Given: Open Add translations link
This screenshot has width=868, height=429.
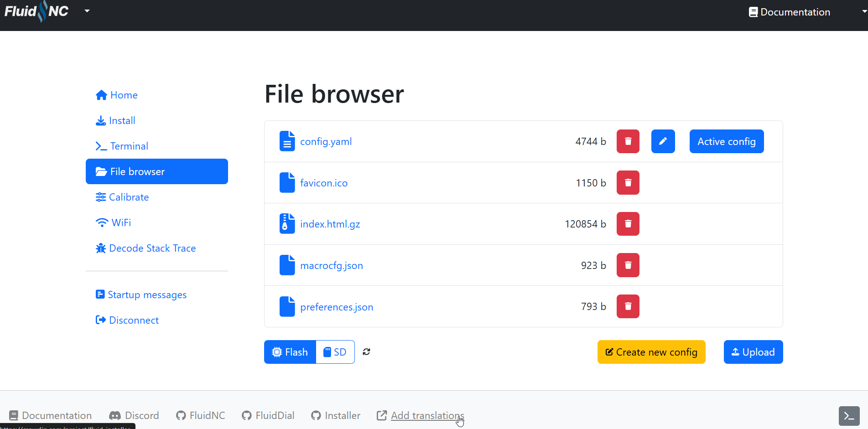Looking at the screenshot, I should pos(420,415).
